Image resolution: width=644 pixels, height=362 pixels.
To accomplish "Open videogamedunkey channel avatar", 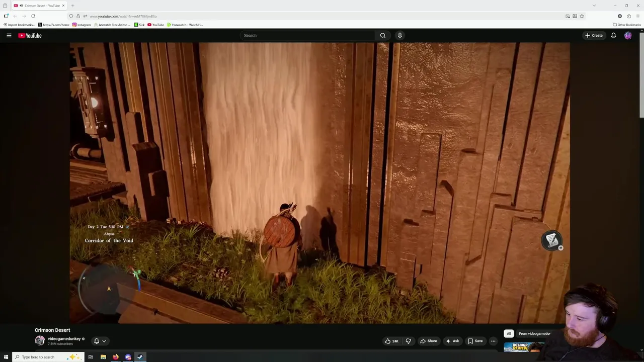I will click(40, 341).
